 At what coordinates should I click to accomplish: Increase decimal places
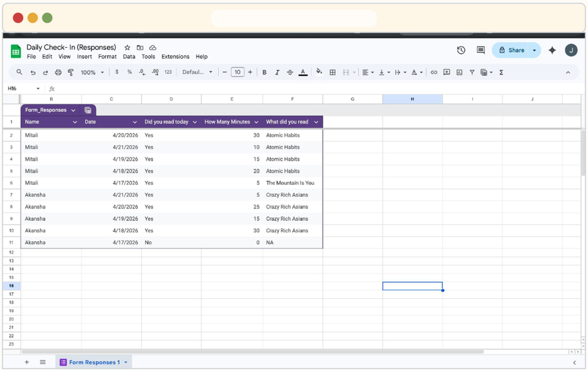pos(155,72)
